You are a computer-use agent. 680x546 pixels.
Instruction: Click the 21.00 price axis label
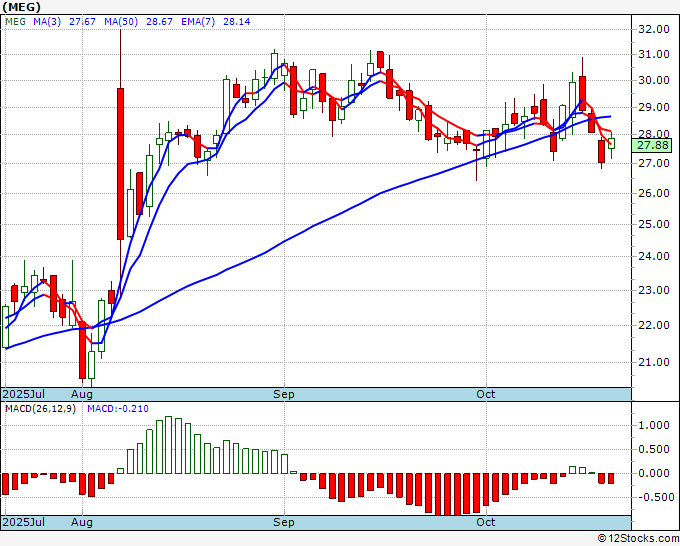click(654, 362)
